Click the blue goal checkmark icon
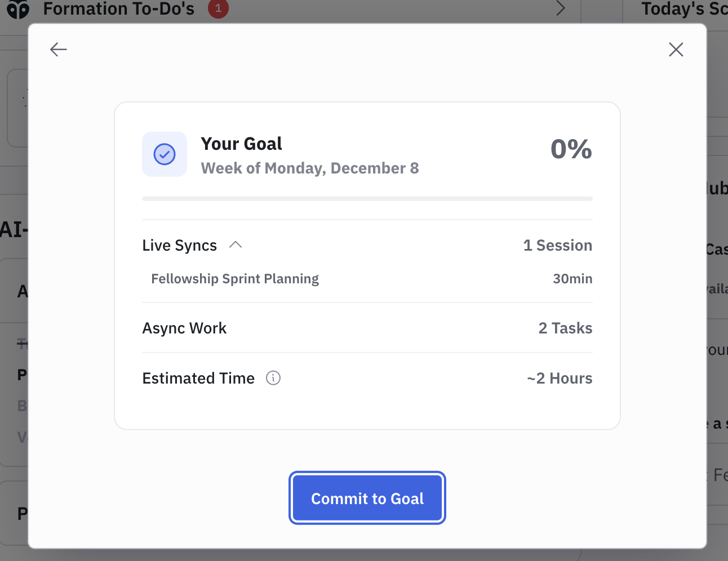 165,154
